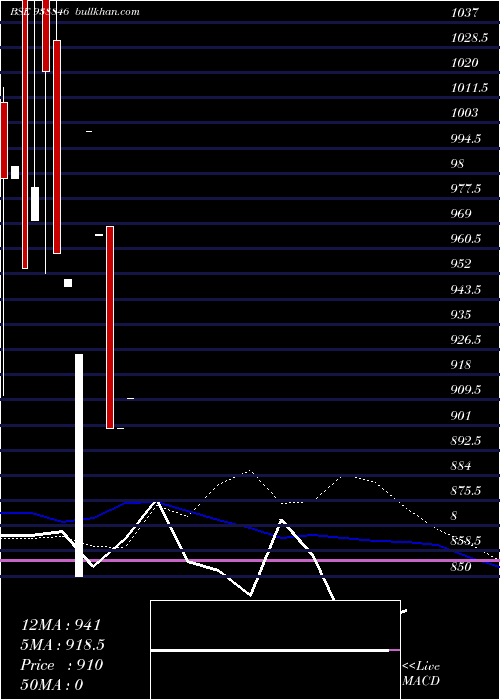The height and width of the screenshot is (700, 500).
Task: Click the 943.5 price axis label
Action: point(466,291)
